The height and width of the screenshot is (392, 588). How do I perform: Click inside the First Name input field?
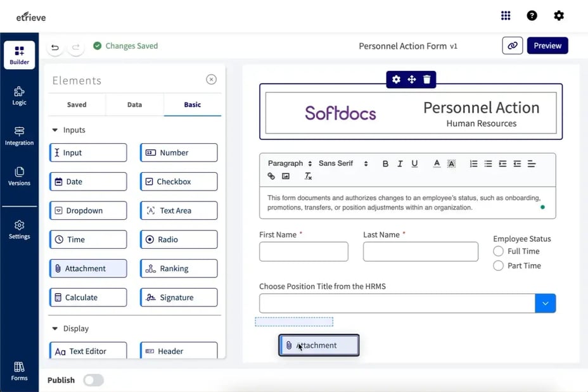click(x=304, y=251)
